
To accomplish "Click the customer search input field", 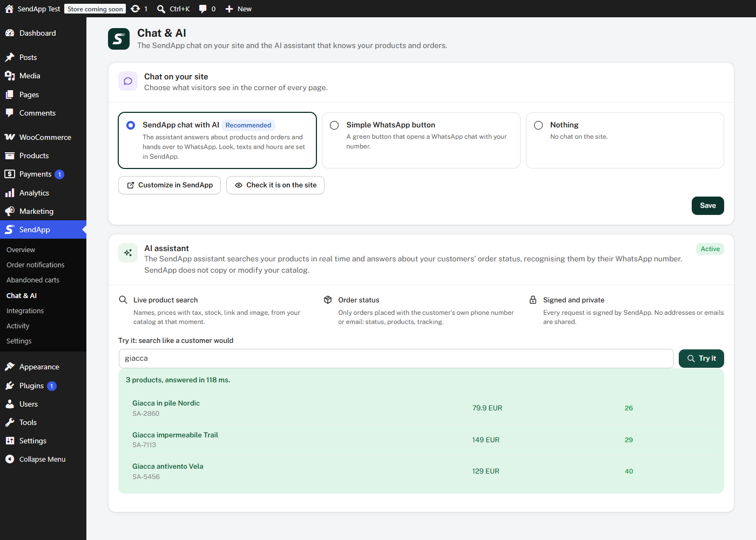I will click(396, 359).
